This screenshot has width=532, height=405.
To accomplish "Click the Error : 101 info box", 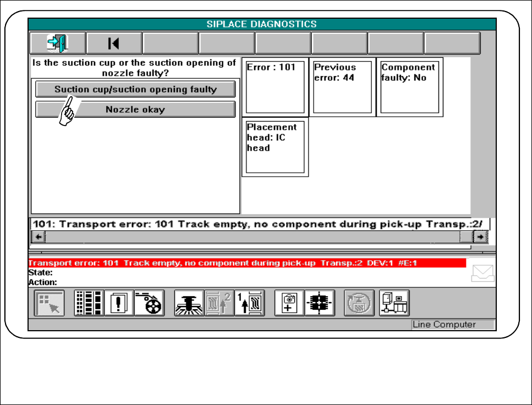I will coord(275,87).
